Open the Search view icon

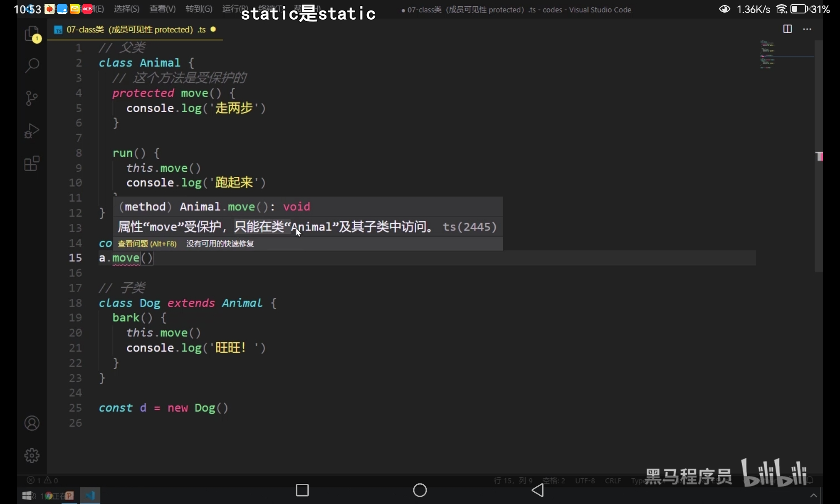[x=32, y=65]
